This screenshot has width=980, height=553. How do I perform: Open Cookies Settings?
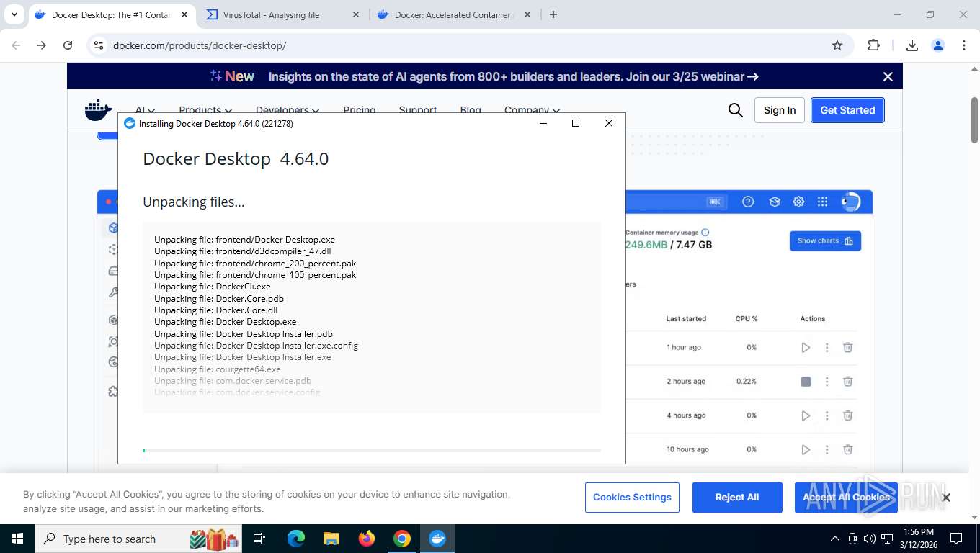632,498
